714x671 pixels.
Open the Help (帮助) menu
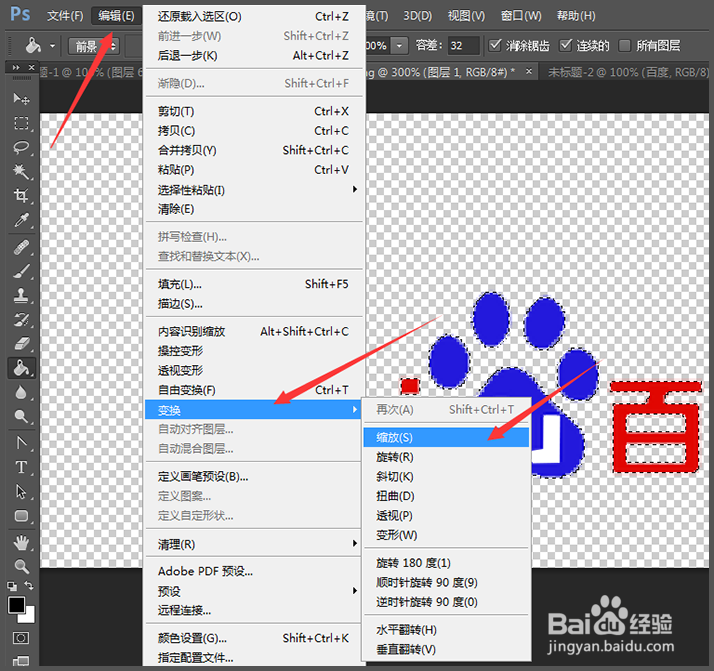(x=576, y=16)
